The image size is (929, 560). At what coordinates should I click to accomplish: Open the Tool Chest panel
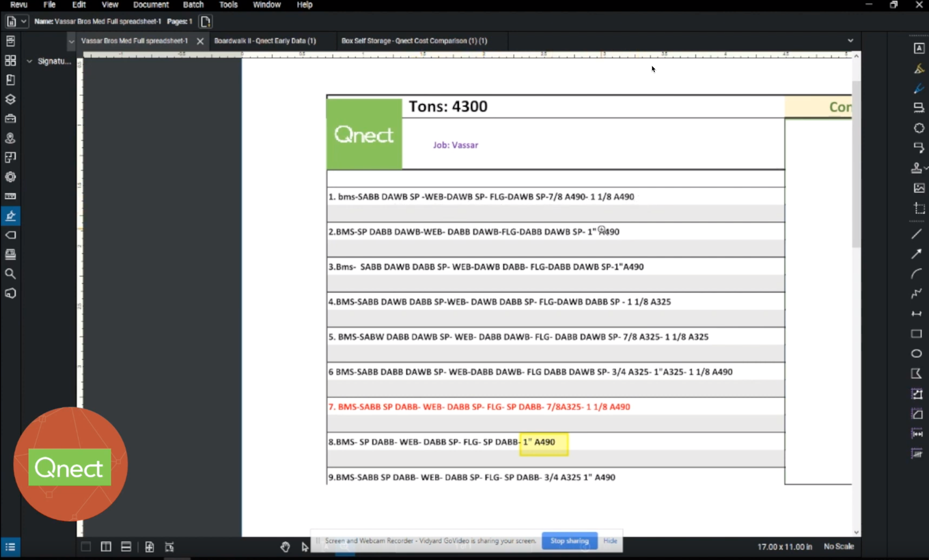(11, 119)
